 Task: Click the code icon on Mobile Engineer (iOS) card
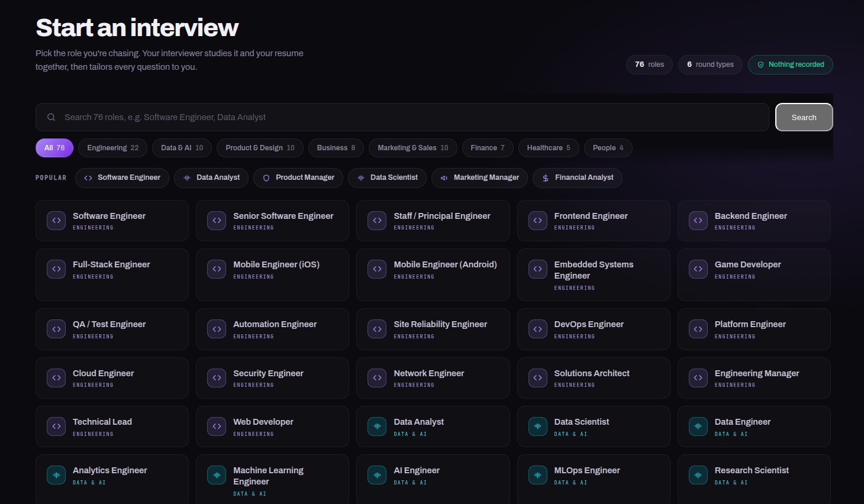[217, 269]
